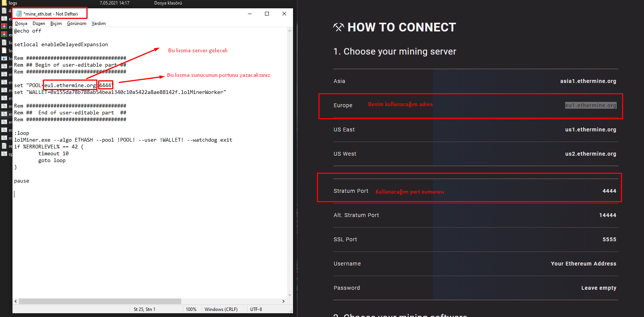644x317 pixels.
Task: Click eu1.ethermine.org in the Notepad POOL line
Action: click(70, 86)
